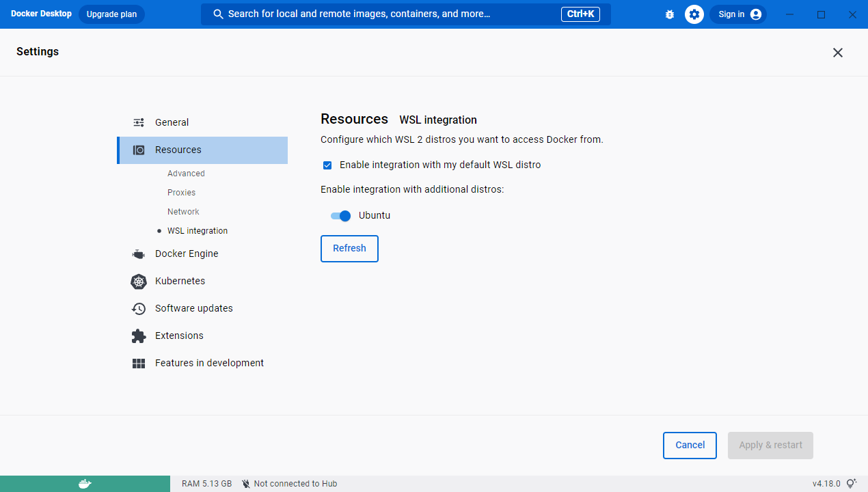Open the Extensions settings section
This screenshot has width=868, height=492.
(x=178, y=336)
